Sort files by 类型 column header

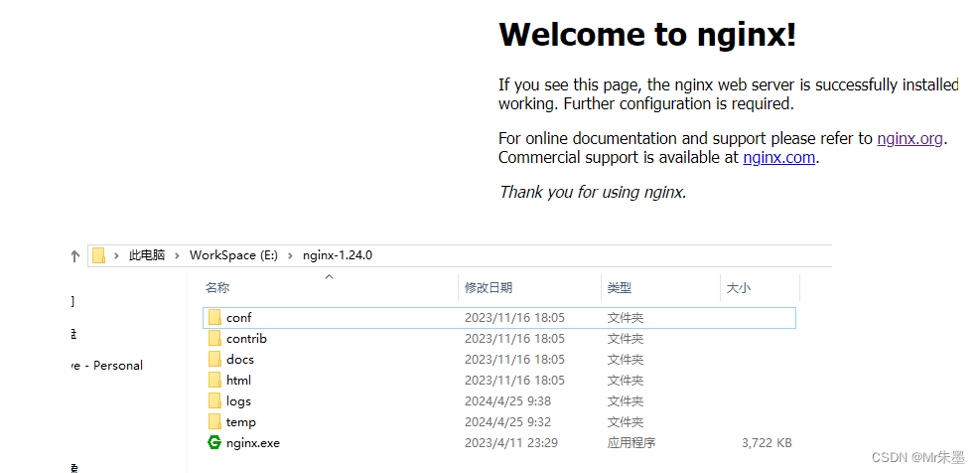point(620,288)
